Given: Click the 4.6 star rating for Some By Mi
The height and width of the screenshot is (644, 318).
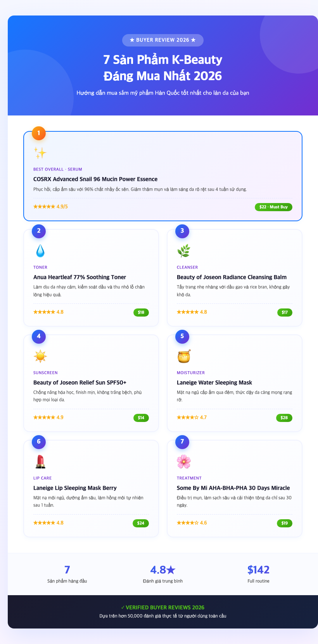Looking at the screenshot, I should (192, 523).
